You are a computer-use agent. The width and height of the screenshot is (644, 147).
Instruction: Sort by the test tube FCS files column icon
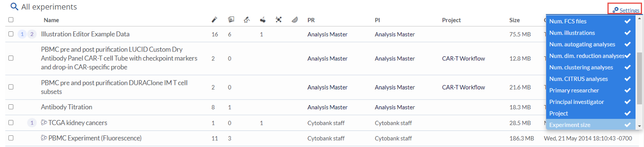(215, 20)
